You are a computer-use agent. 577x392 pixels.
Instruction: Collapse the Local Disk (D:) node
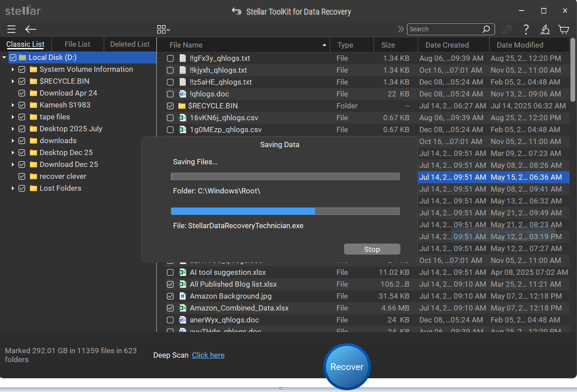(x=4, y=57)
